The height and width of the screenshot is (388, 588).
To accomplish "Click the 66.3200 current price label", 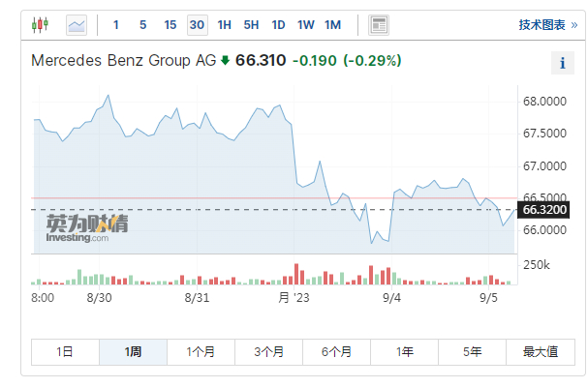I will click(544, 209).
